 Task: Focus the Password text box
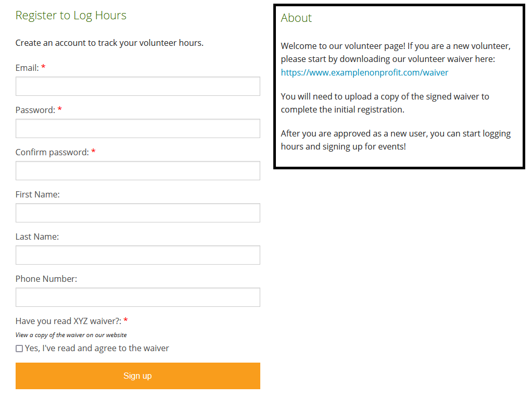tap(137, 129)
